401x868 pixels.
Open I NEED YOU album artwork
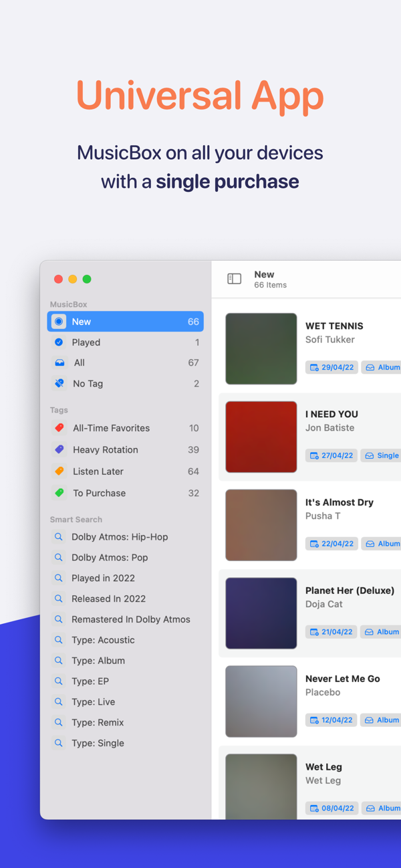tap(261, 437)
